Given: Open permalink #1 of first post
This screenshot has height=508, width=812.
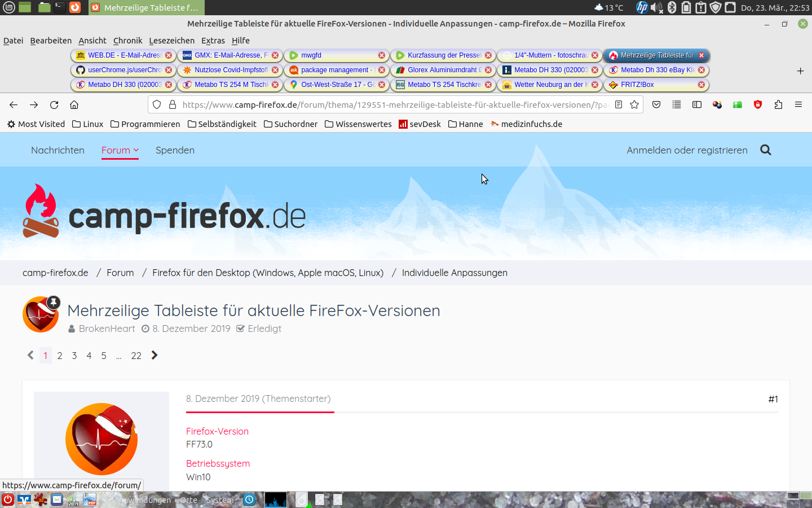Looking at the screenshot, I should (773, 399).
